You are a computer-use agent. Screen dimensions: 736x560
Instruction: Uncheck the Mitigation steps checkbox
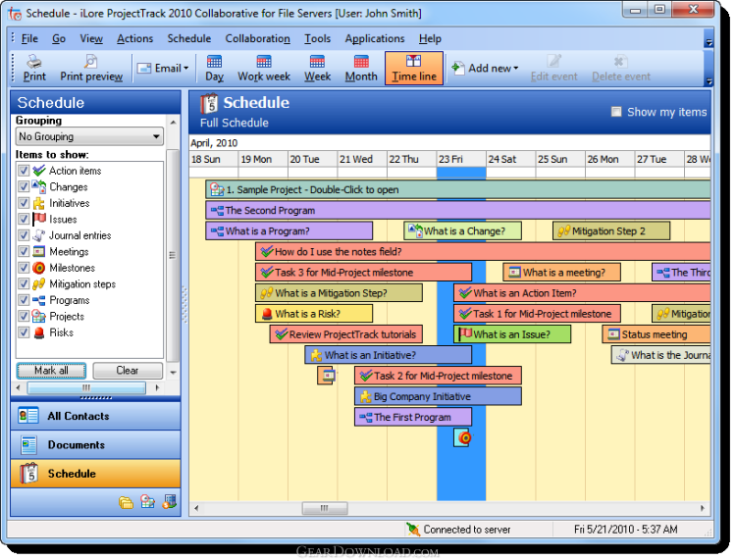point(24,283)
